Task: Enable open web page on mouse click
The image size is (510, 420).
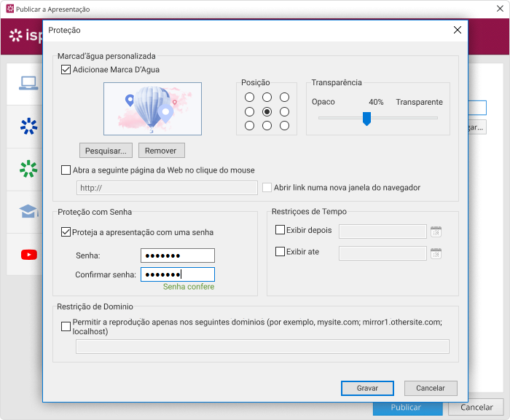Action: pos(66,170)
